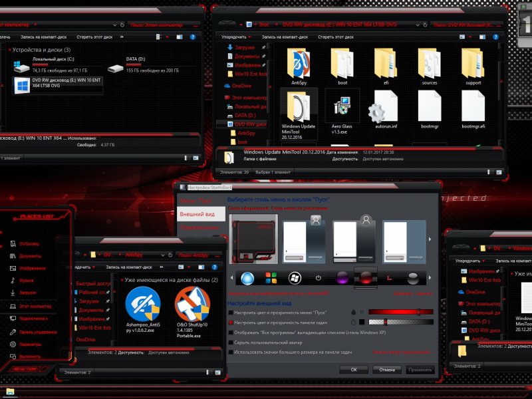Screen dimensions: 532x399
Task: Launch Ashampoo_AntiSpy v1.0.6.2.exe
Action: pyautogui.click(x=143, y=309)
